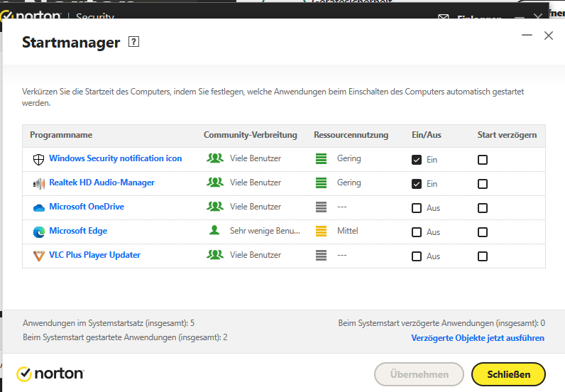Viewport: 565px width, 392px height.
Task: Click the Microsoft Edge logo icon
Action: point(39,232)
